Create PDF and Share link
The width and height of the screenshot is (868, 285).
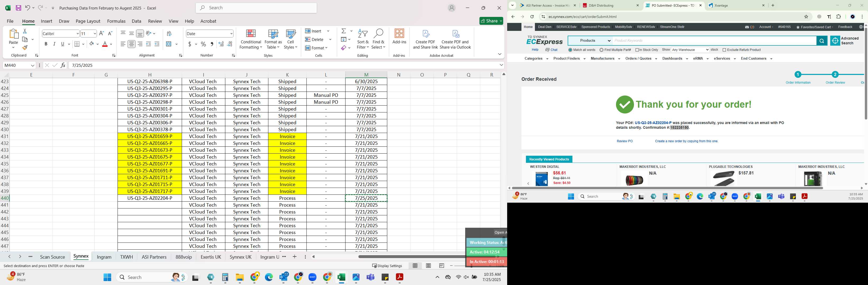coord(425,39)
